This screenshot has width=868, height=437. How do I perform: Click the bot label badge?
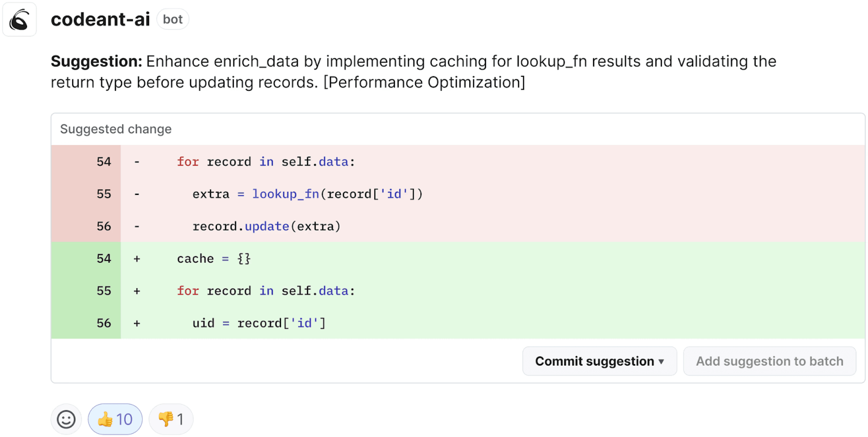click(x=172, y=19)
